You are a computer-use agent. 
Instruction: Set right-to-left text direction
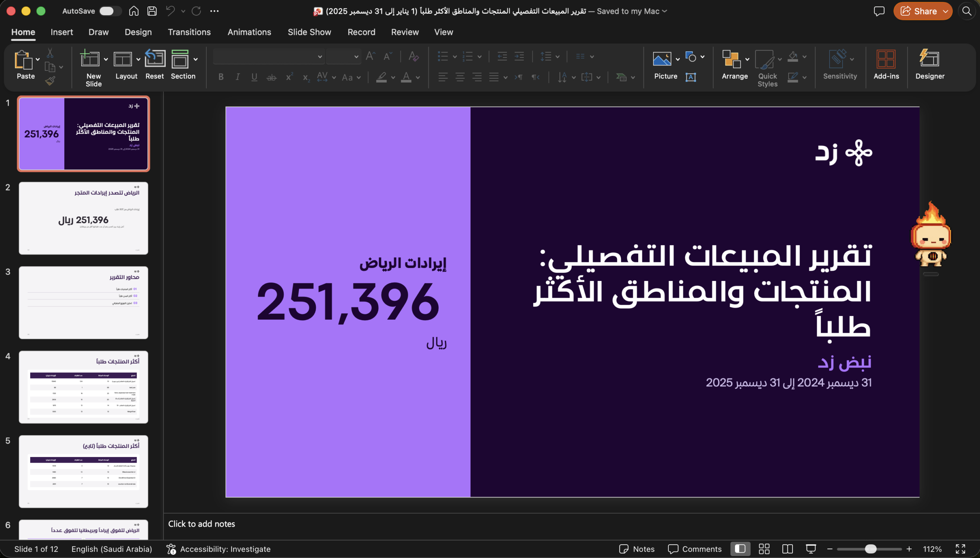point(536,77)
